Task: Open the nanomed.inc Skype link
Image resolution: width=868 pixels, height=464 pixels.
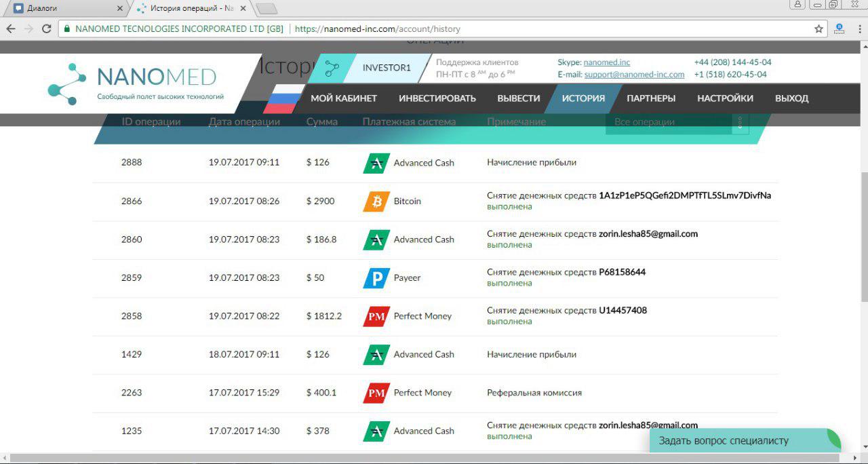Action: click(x=606, y=62)
